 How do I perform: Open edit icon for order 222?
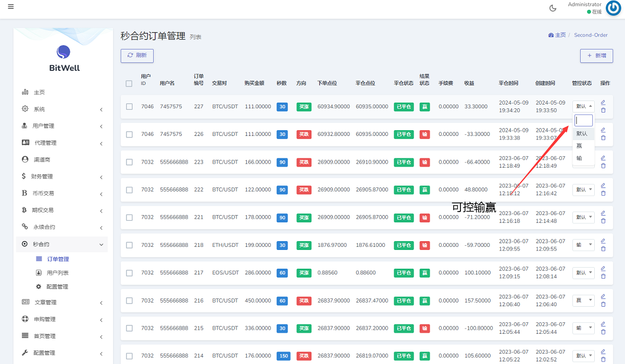tap(603, 185)
